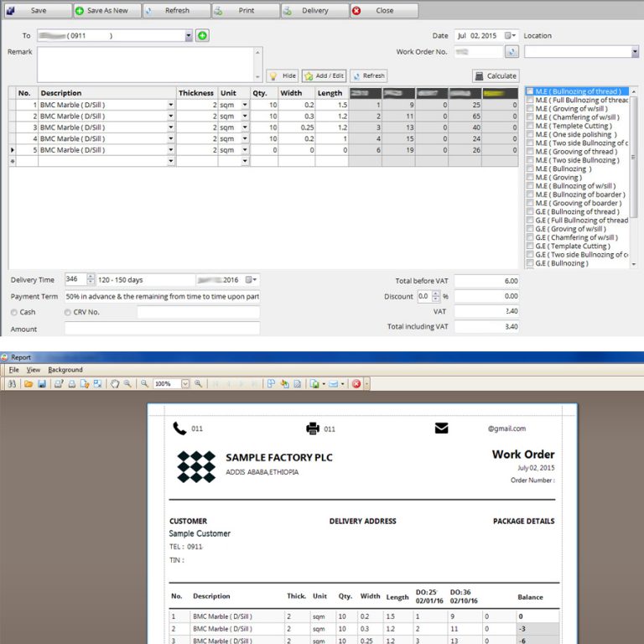Zoom out using icon left of 100% box
This screenshot has height=644, width=644.
[x=144, y=383]
